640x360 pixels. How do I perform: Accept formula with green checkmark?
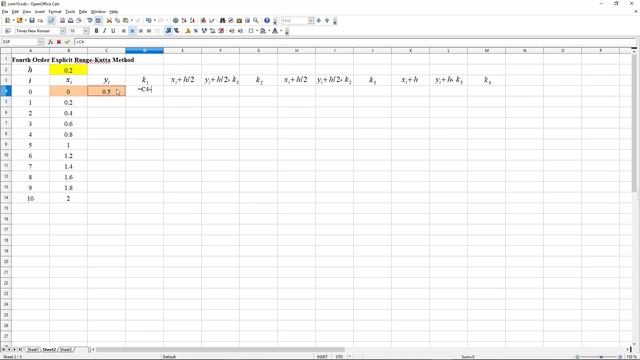pyautogui.click(x=67, y=42)
